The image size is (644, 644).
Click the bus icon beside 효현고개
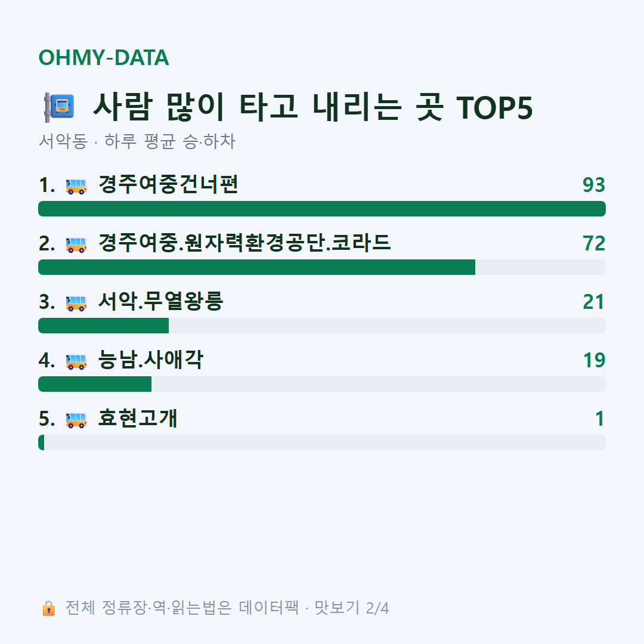point(76,420)
